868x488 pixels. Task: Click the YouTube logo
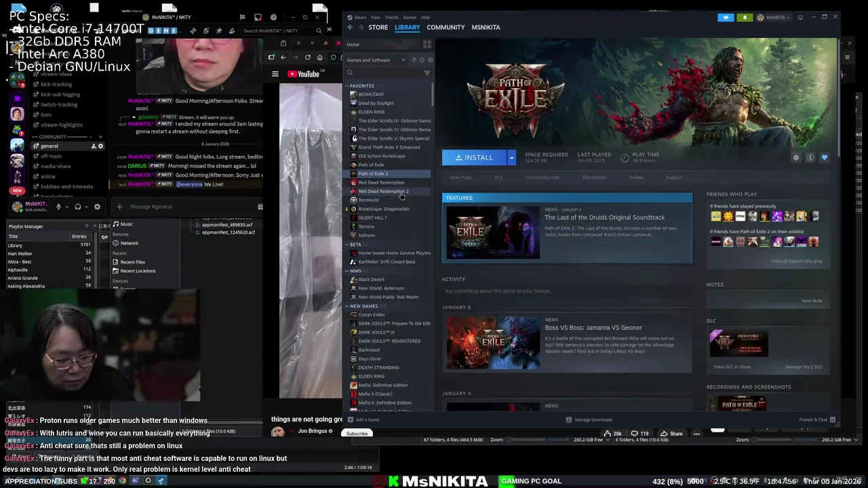(303, 74)
